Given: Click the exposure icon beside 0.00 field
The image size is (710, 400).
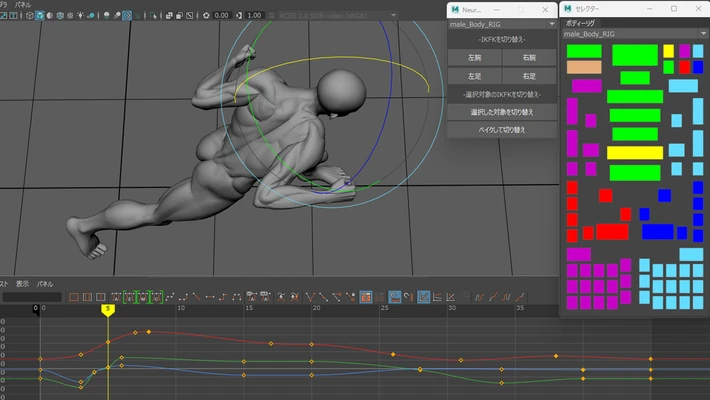Looking at the screenshot, I should tap(206, 15).
